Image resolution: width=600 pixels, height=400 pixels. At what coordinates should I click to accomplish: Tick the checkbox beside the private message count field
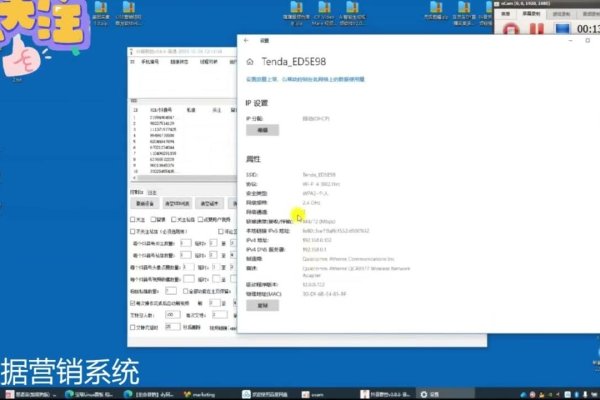click(x=186, y=291)
